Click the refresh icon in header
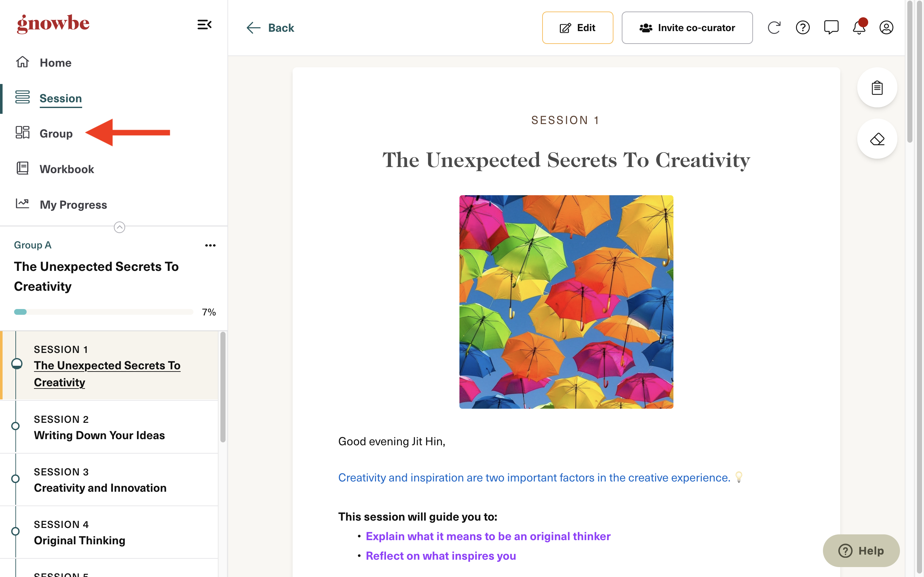 [x=774, y=28]
